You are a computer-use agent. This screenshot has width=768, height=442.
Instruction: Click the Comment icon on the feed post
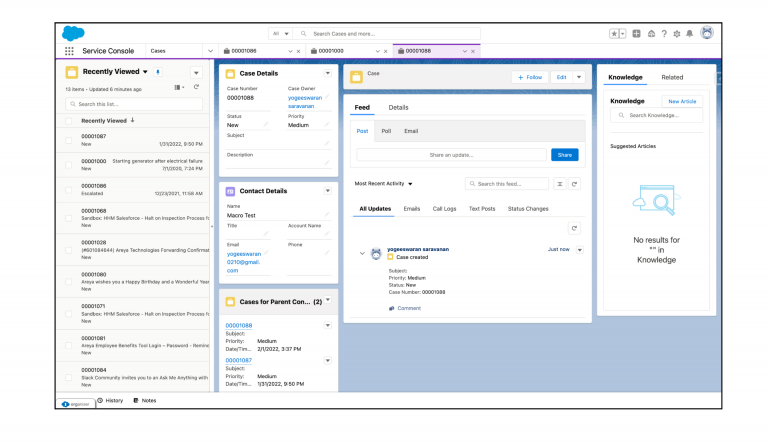tap(391, 309)
